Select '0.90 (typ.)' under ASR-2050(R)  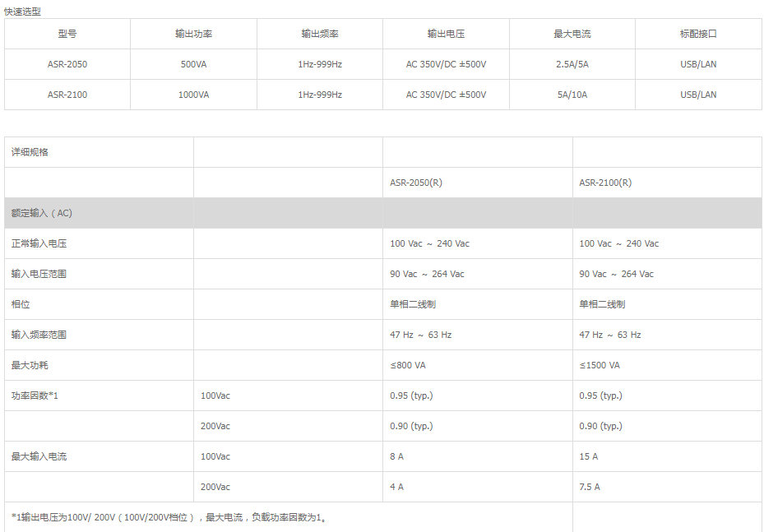[x=411, y=426]
